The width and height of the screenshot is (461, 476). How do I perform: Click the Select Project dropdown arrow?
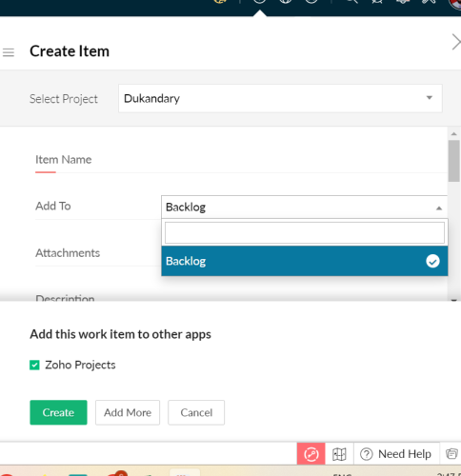tap(430, 98)
